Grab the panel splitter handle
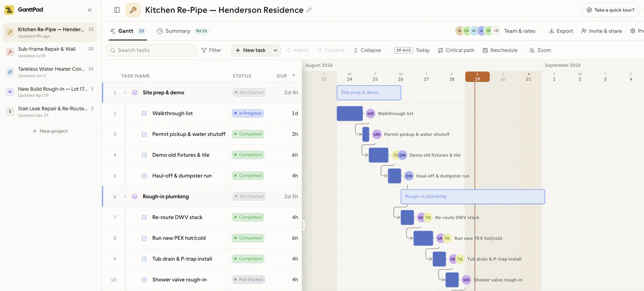644x291 pixels. (303, 225)
